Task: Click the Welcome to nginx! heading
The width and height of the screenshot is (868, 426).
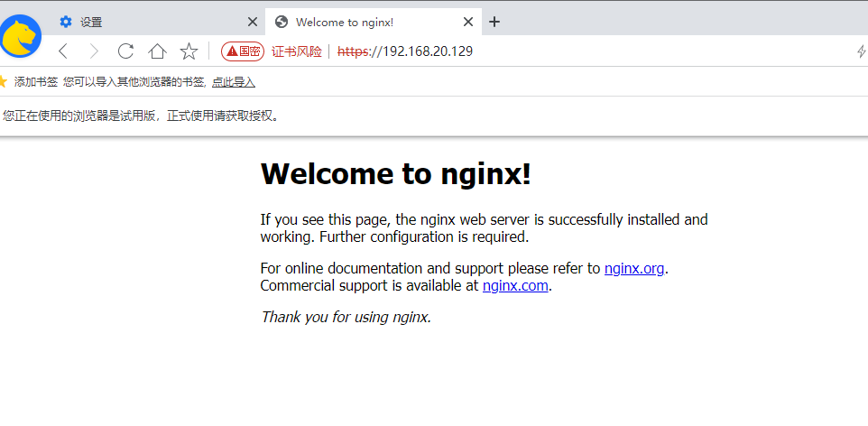Action: coord(396,173)
